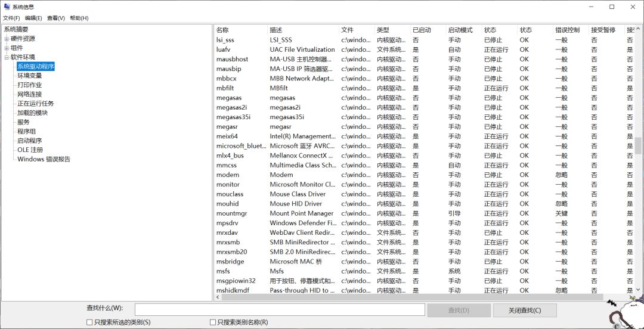This screenshot has width=644, height=329.
Task: Open the 查看(V) menu
Action: tap(56, 18)
